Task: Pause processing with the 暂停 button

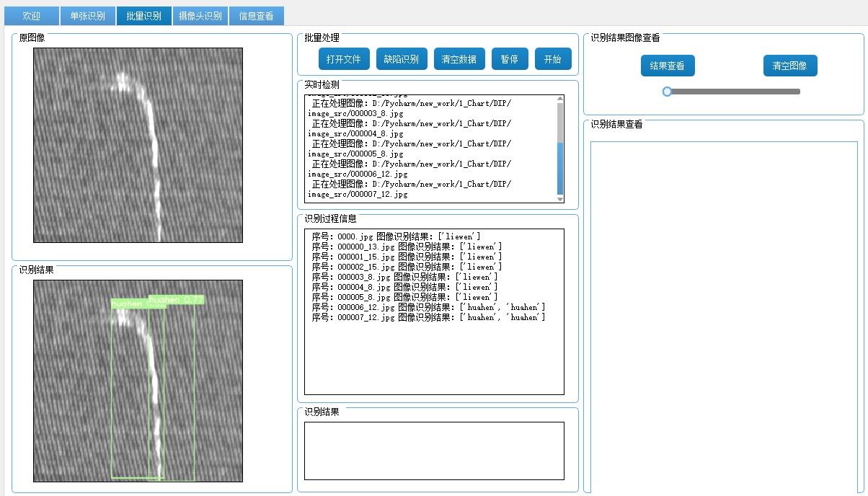Action: pos(510,59)
